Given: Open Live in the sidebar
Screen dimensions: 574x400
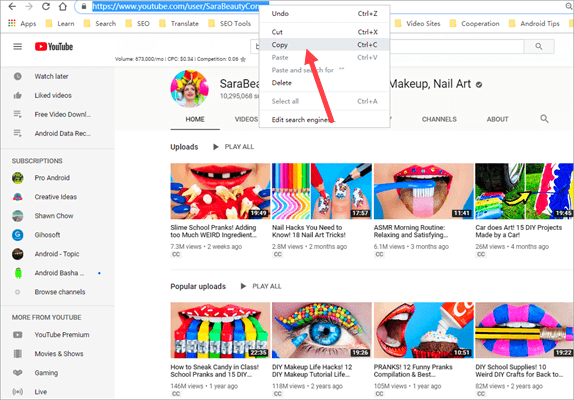Looking at the screenshot, I should [41, 392].
